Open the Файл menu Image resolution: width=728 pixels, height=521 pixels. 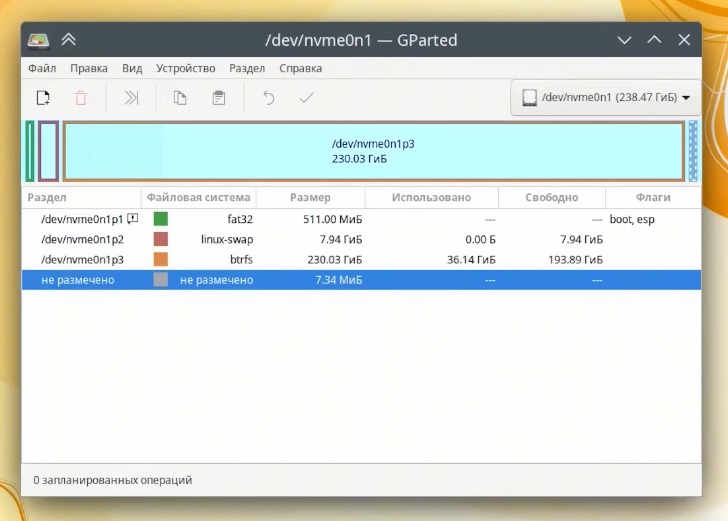click(42, 68)
